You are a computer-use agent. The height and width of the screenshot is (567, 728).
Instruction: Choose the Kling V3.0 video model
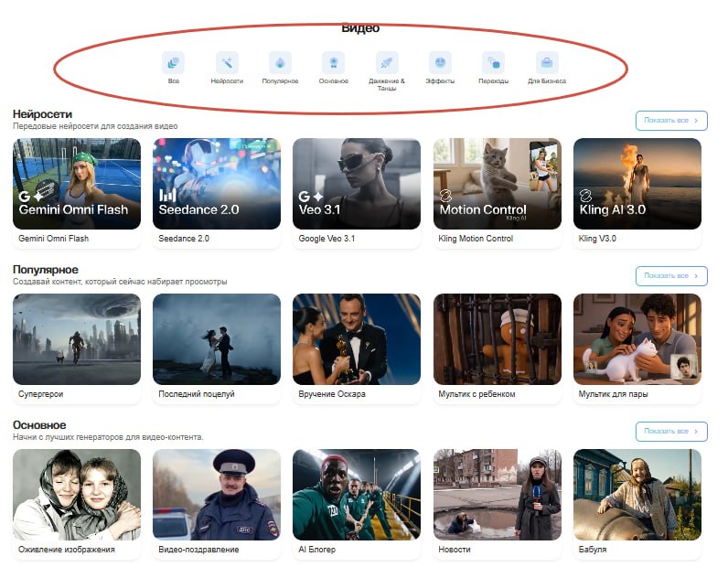tap(637, 193)
